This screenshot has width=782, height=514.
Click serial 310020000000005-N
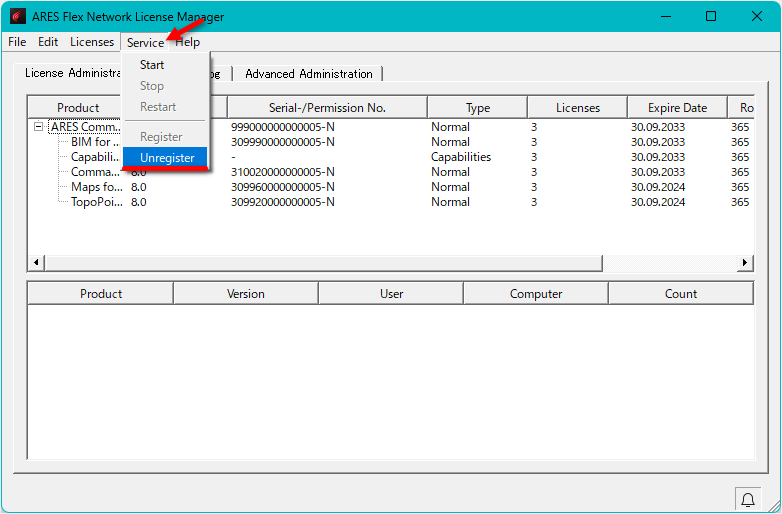[282, 172]
